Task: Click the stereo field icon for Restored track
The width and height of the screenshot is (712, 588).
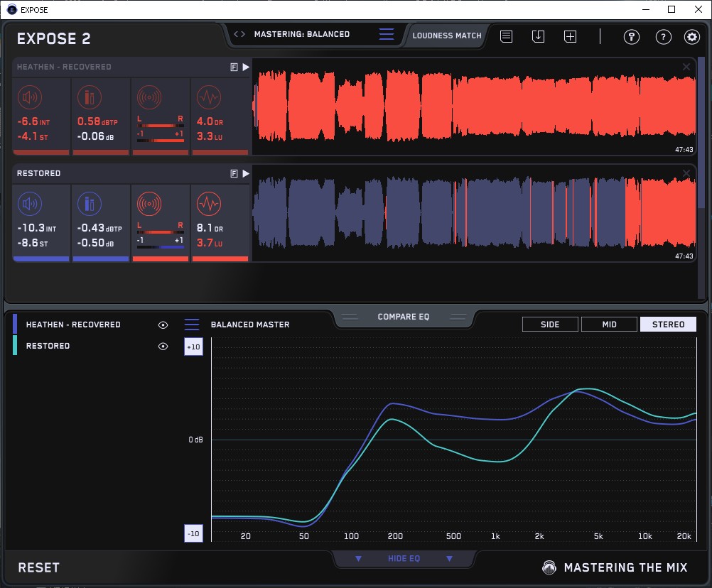Action: click(149, 204)
